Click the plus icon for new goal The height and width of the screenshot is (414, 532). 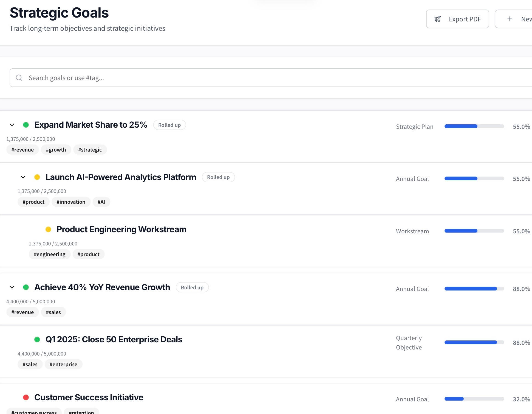coord(510,19)
